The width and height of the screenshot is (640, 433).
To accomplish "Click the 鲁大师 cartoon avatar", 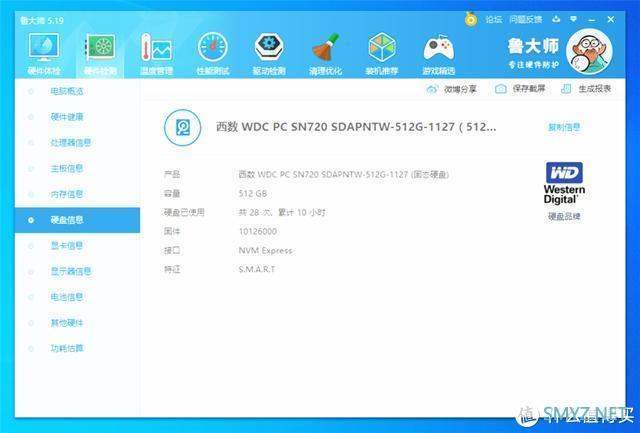I will (x=589, y=51).
